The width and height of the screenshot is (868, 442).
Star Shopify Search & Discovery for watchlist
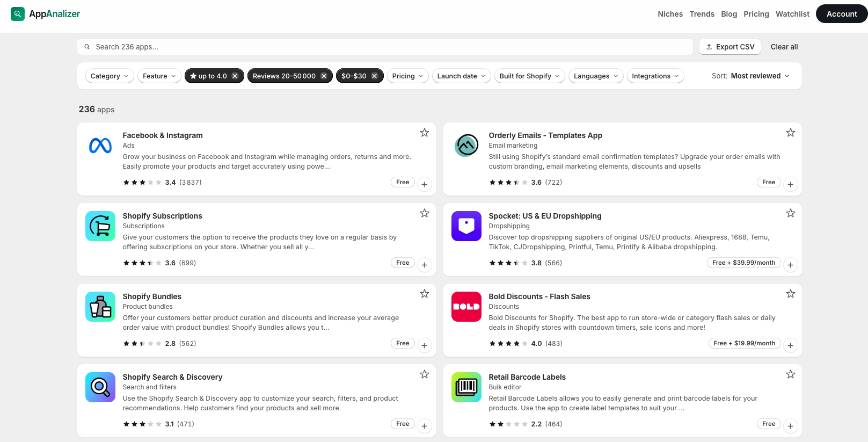[424, 374]
